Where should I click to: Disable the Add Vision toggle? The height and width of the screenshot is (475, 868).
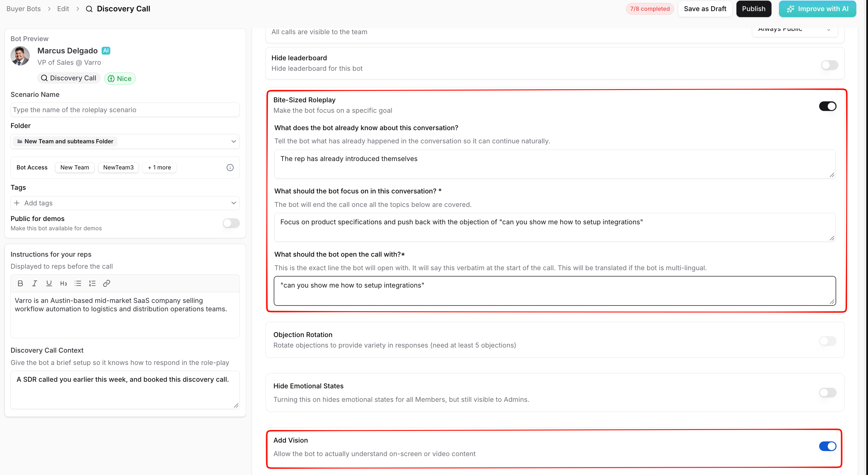[x=828, y=446]
